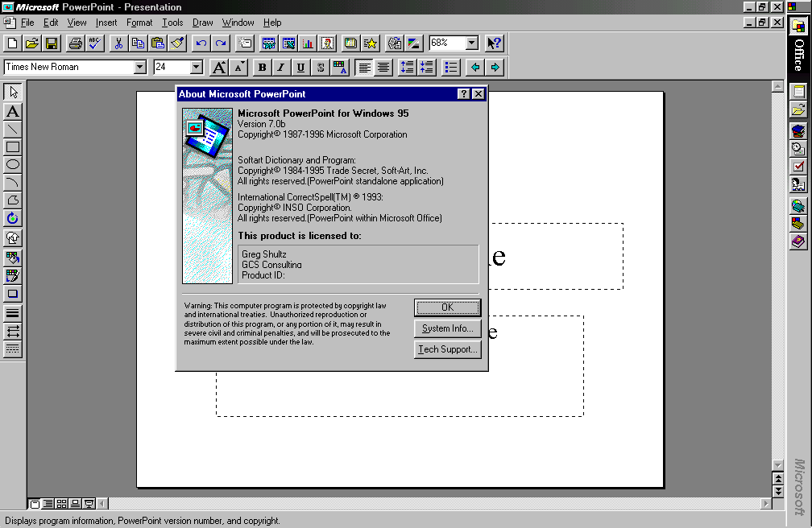Click the Help pointer question mark icon

tap(494, 43)
